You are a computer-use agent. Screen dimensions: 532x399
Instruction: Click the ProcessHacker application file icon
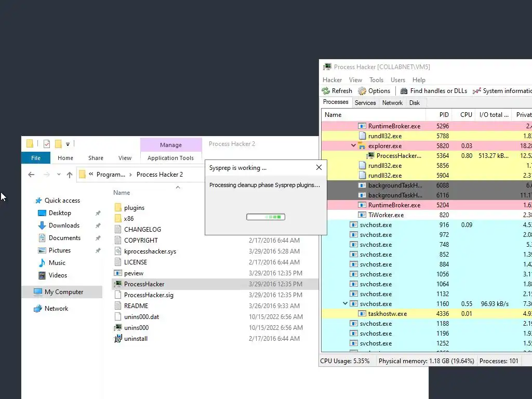coord(118,284)
